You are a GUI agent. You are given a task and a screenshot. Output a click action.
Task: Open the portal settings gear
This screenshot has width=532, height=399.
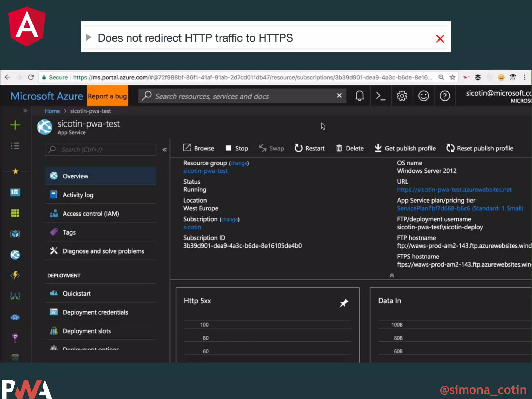coord(402,96)
